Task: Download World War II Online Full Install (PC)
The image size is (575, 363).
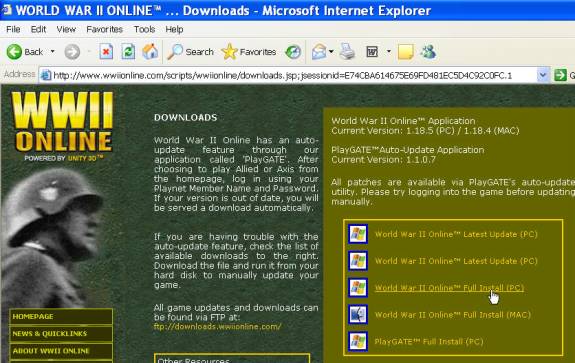Action: coord(449,288)
